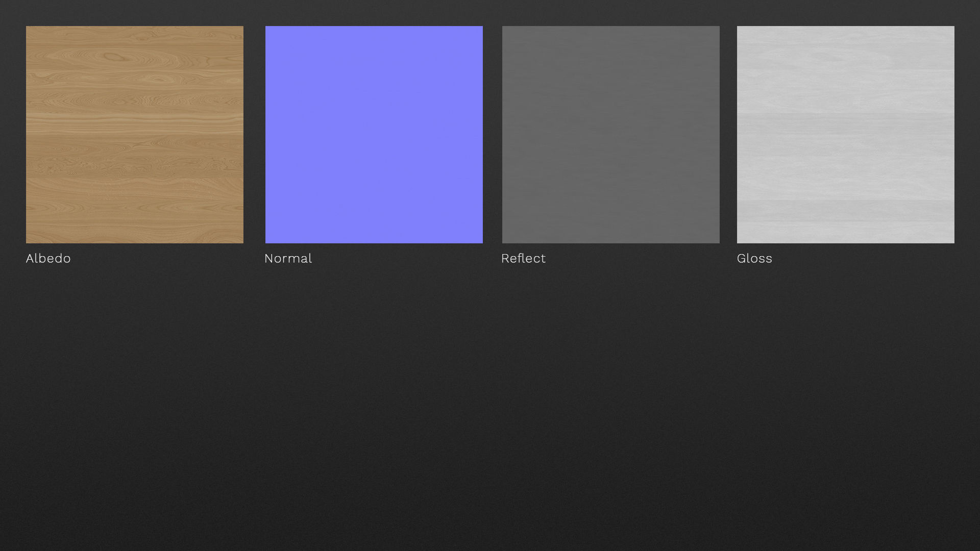Pick the solid periwinkle blue swatch
The width and height of the screenshot is (980, 551).
(x=374, y=135)
